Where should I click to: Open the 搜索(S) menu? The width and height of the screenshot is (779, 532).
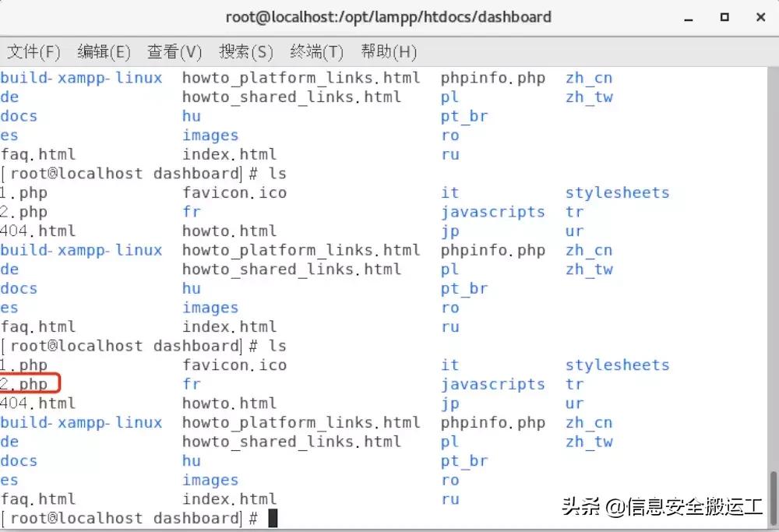click(x=246, y=51)
